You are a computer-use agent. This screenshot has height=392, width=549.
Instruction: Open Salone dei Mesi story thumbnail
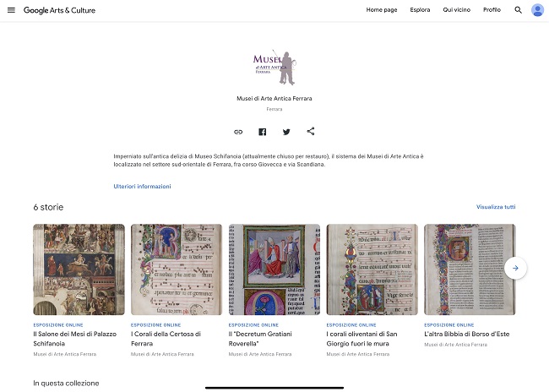point(79,269)
